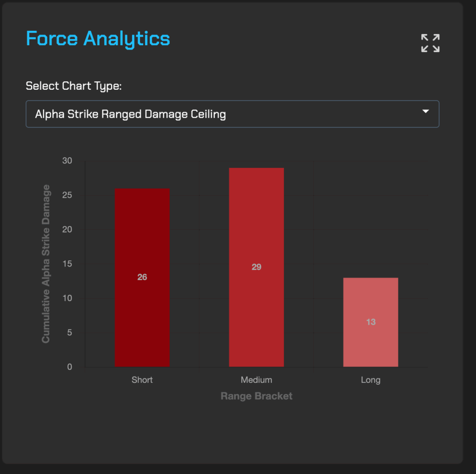The height and width of the screenshot is (474, 476).
Task: Click the Range Bracket axis title
Action: tap(256, 396)
